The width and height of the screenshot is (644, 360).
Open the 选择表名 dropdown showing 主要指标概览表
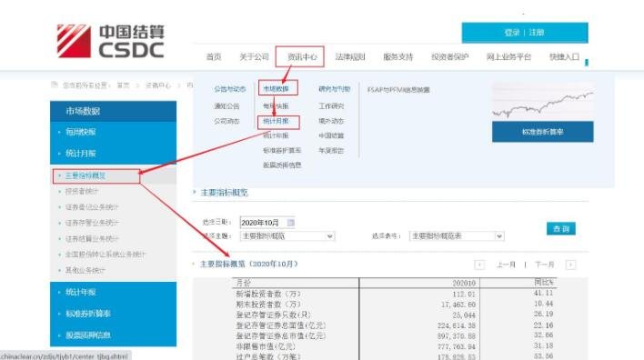457,236
